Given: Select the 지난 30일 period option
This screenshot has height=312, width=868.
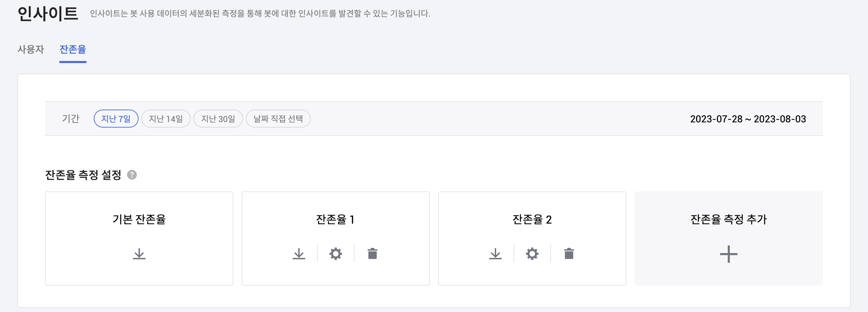Looking at the screenshot, I should pyautogui.click(x=218, y=119).
